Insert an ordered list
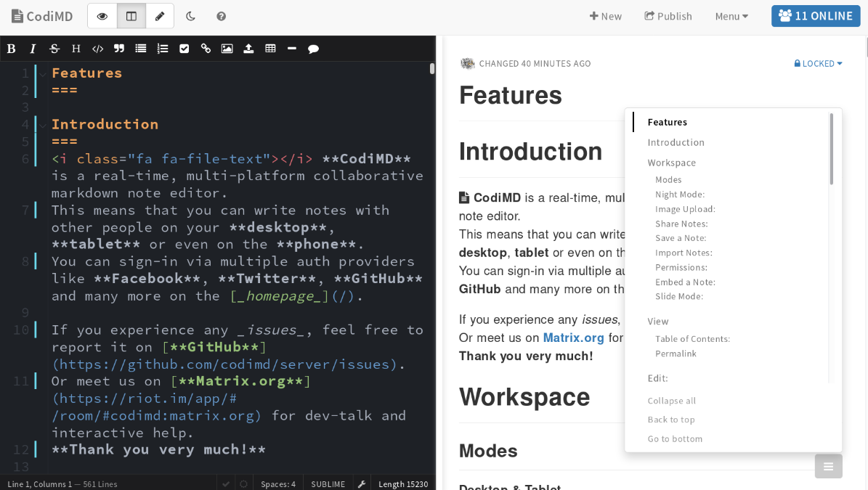The width and height of the screenshot is (868, 490). pyautogui.click(x=163, y=49)
